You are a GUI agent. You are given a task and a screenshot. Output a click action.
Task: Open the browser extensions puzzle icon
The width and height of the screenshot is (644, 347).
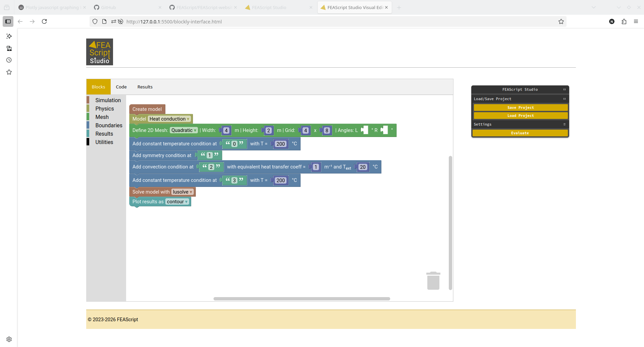pos(624,21)
